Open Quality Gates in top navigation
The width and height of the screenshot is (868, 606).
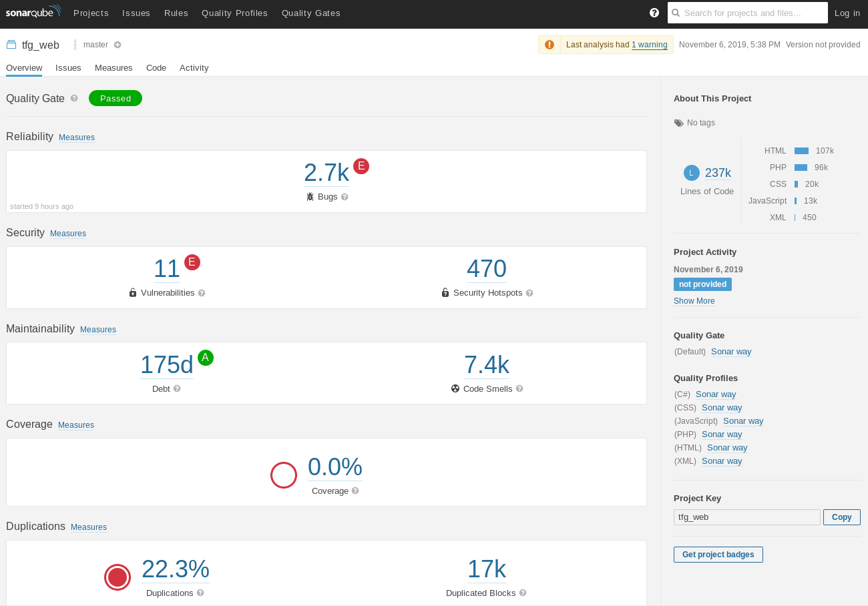click(x=311, y=13)
